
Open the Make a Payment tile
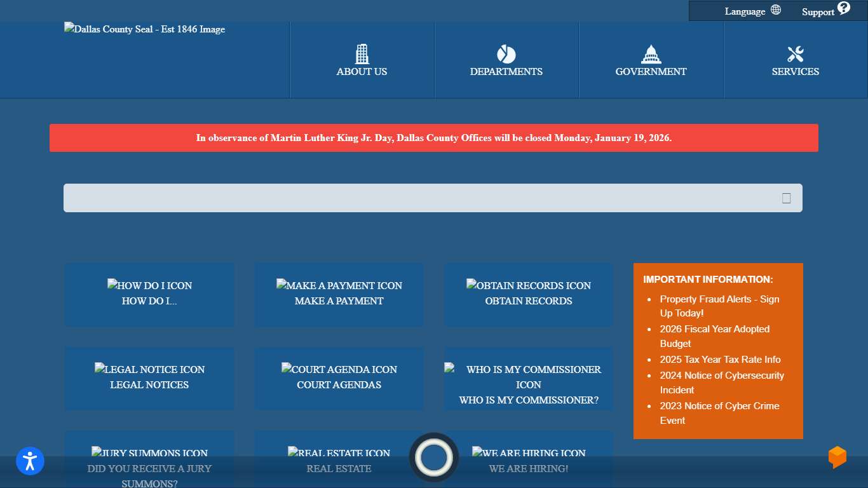pyautogui.click(x=339, y=295)
